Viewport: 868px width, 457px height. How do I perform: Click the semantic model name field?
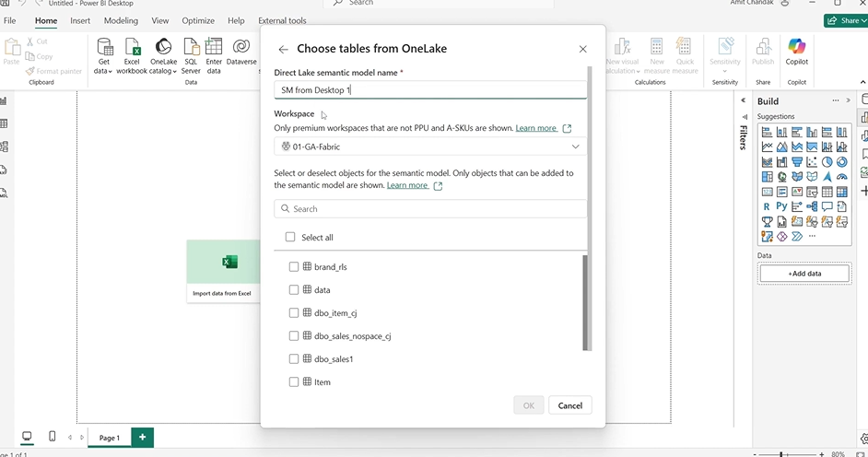pos(430,89)
